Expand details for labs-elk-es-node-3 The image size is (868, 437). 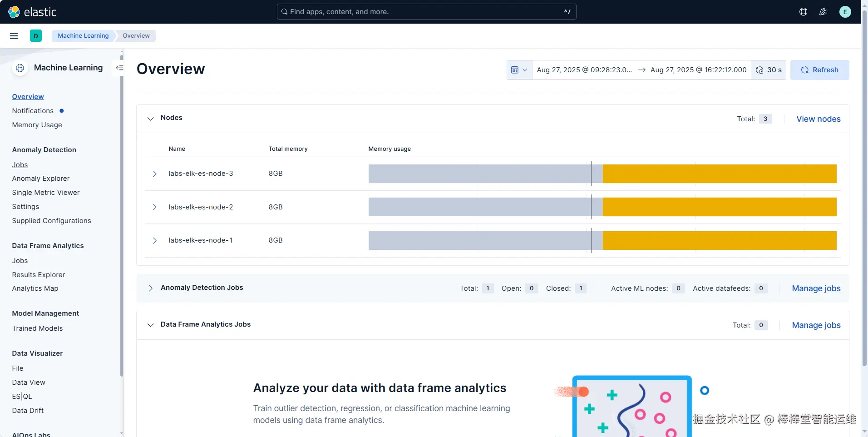pyautogui.click(x=154, y=174)
